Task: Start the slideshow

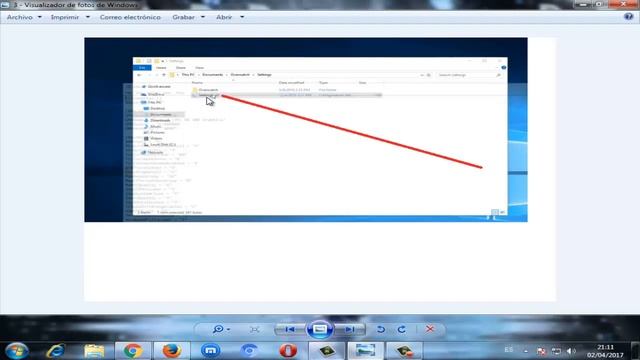Action: (320, 329)
